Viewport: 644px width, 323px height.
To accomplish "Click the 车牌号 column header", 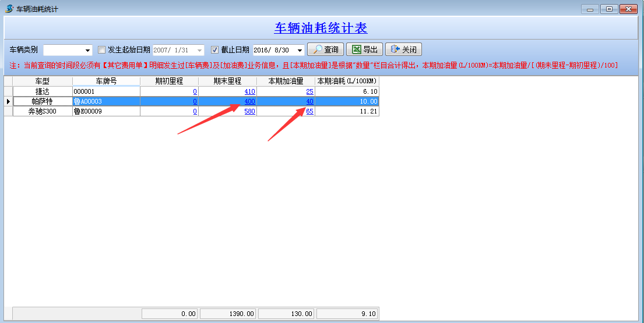I will point(106,81).
